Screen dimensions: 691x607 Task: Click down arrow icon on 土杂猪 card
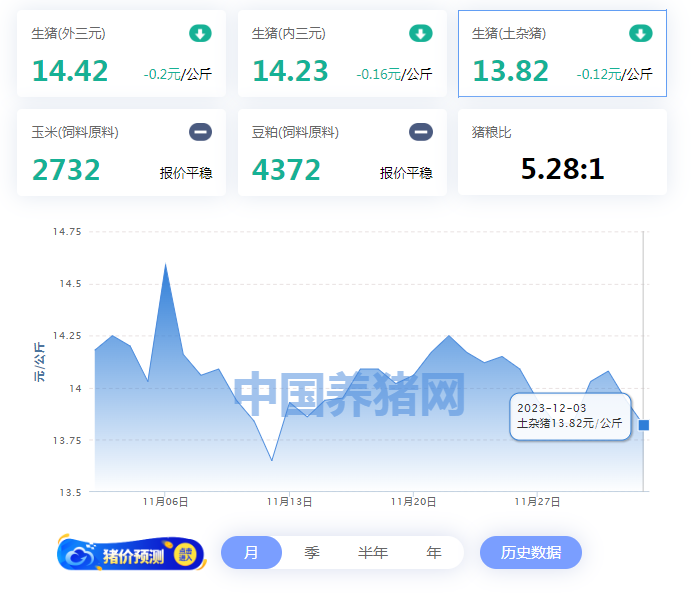pyautogui.click(x=640, y=34)
